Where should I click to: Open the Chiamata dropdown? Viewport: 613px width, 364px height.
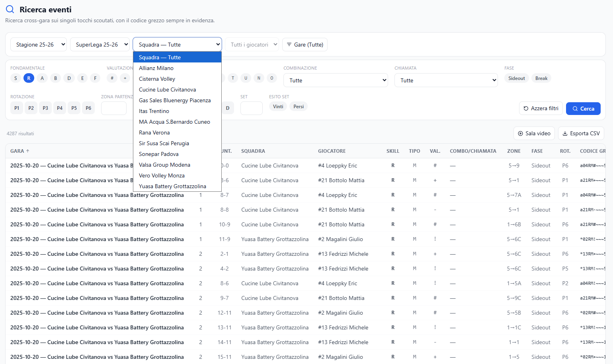click(446, 80)
